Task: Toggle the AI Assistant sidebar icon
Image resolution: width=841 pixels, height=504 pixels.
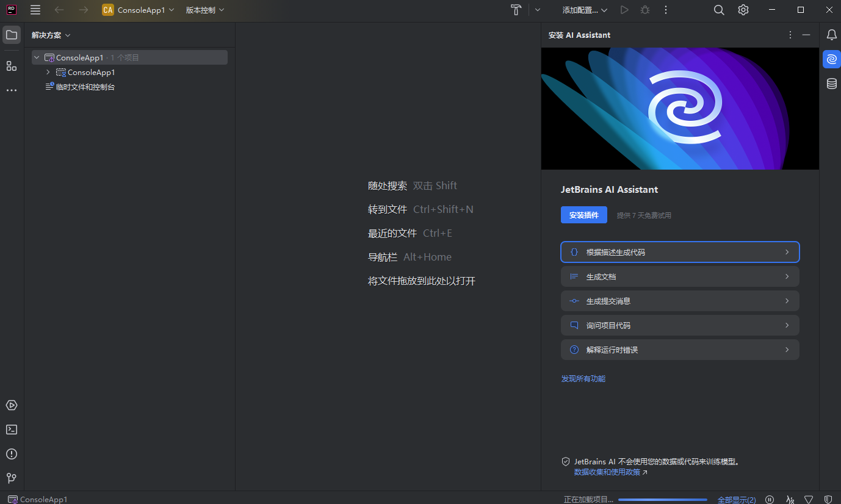Action: click(831, 59)
